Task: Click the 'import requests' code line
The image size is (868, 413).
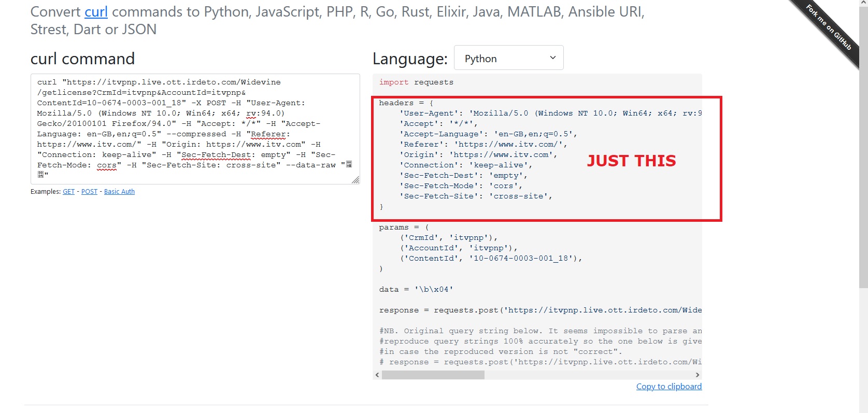Action: click(x=416, y=82)
